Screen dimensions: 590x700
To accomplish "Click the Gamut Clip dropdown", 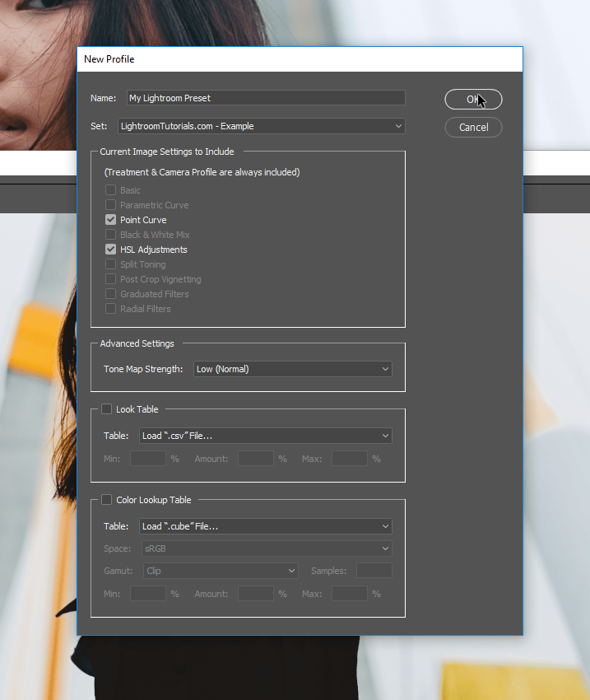I will point(221,571).
